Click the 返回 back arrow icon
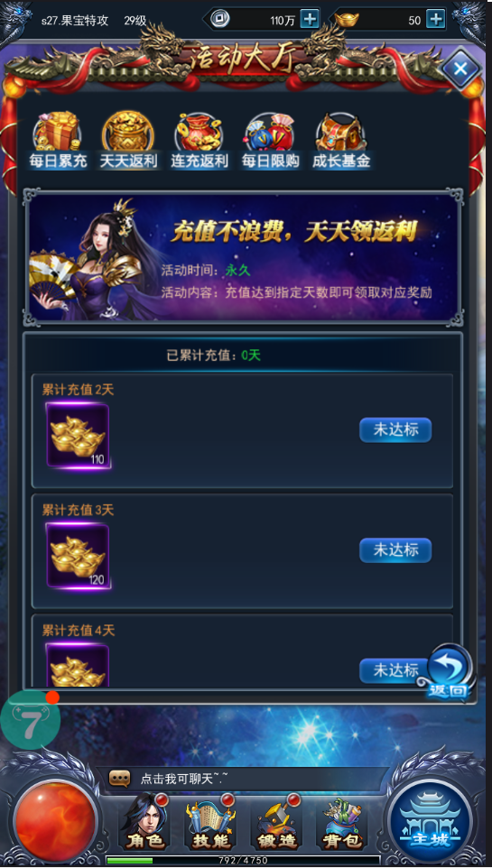 pyautogui.click(x=449, y=671)
